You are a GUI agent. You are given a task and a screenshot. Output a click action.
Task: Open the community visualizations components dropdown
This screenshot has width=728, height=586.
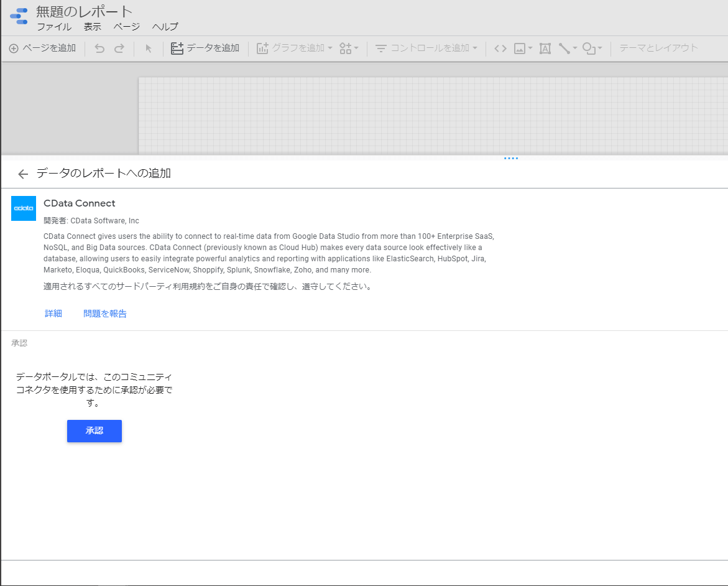click(349, 49)
